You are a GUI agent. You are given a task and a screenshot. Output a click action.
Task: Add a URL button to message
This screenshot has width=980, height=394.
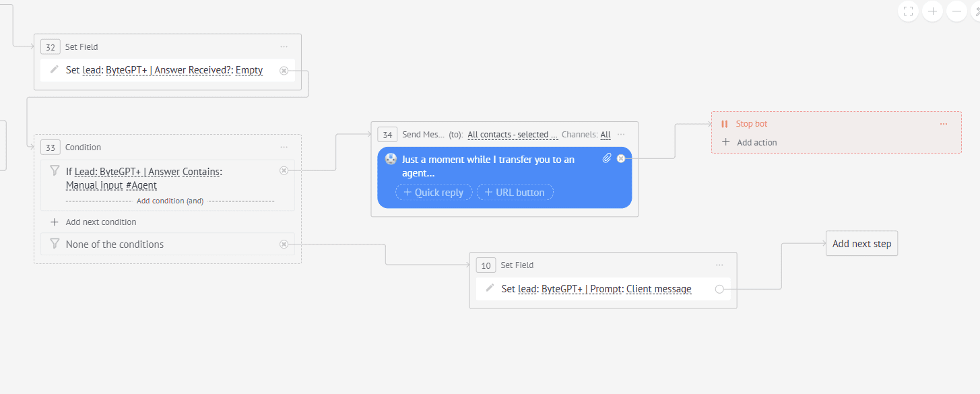point(515,193)
